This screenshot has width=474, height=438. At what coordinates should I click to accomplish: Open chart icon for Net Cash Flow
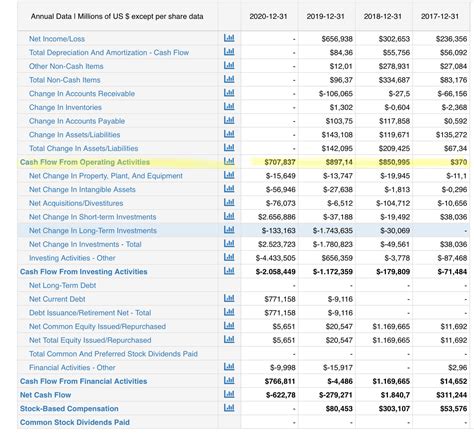pyautogui.click(x=229, y=394)
